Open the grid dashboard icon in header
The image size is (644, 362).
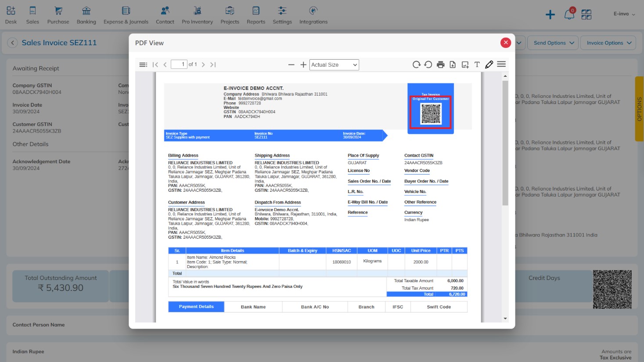586,15
